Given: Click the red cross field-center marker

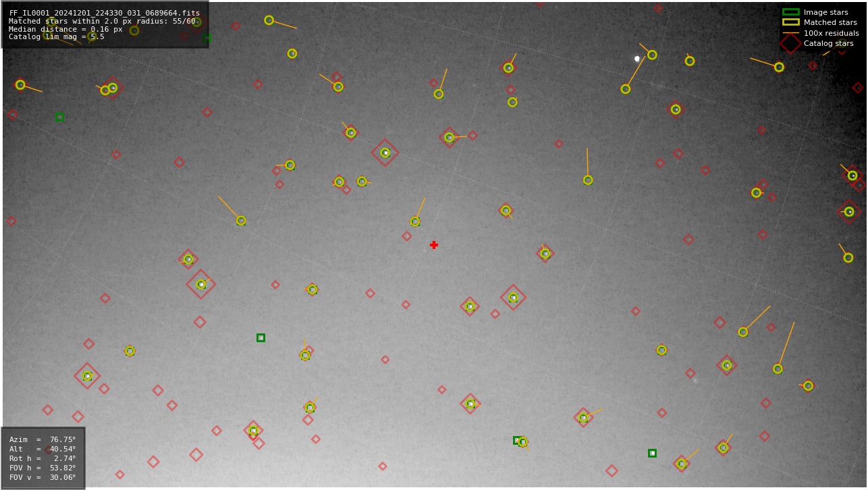Looking at the screenshot, I should [434, 245].
